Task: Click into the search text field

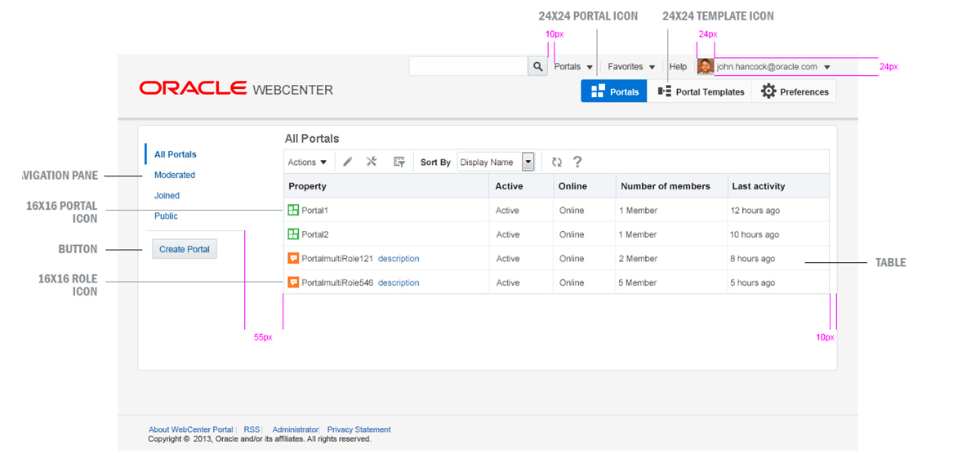Action: (x=469, y=67)
